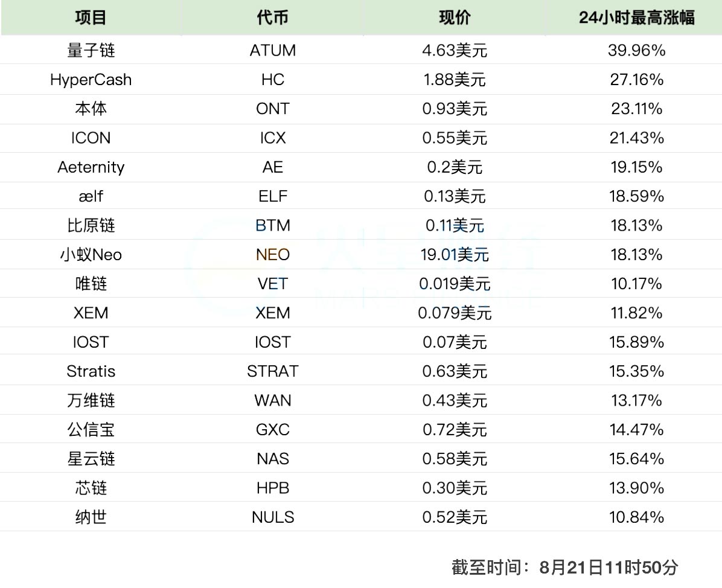
Task: Click the 代币 column header
Action: pos(273,18)
